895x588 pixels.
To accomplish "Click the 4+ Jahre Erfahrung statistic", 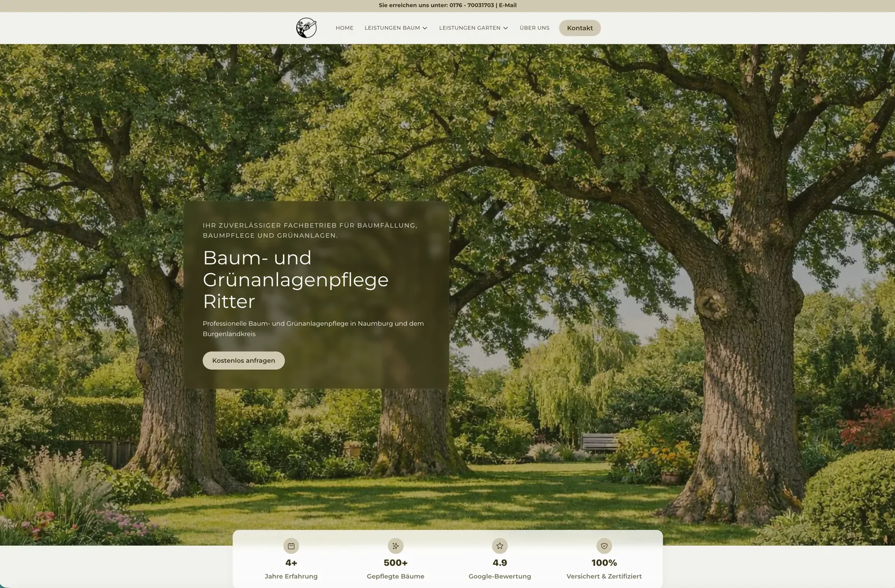I will (291, 563).
